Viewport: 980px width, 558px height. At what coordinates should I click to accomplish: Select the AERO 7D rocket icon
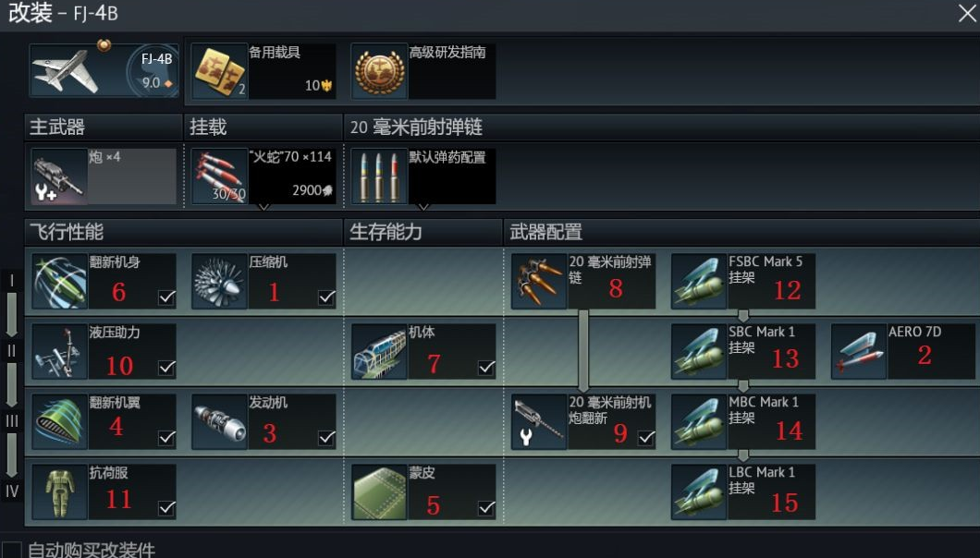[860, 351]
